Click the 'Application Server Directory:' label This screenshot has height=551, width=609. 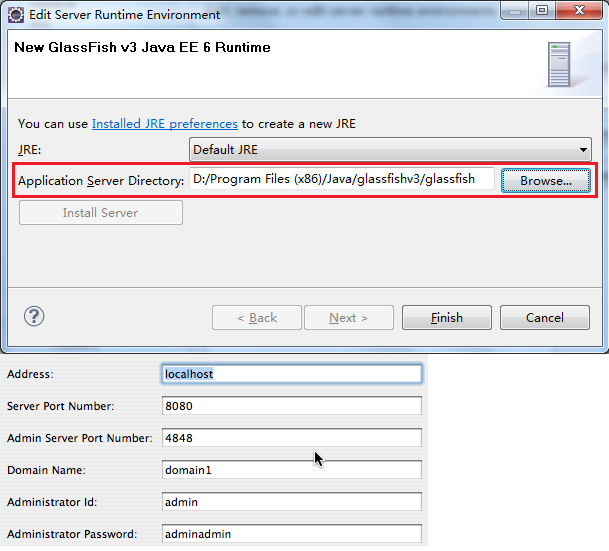point(101,181)
